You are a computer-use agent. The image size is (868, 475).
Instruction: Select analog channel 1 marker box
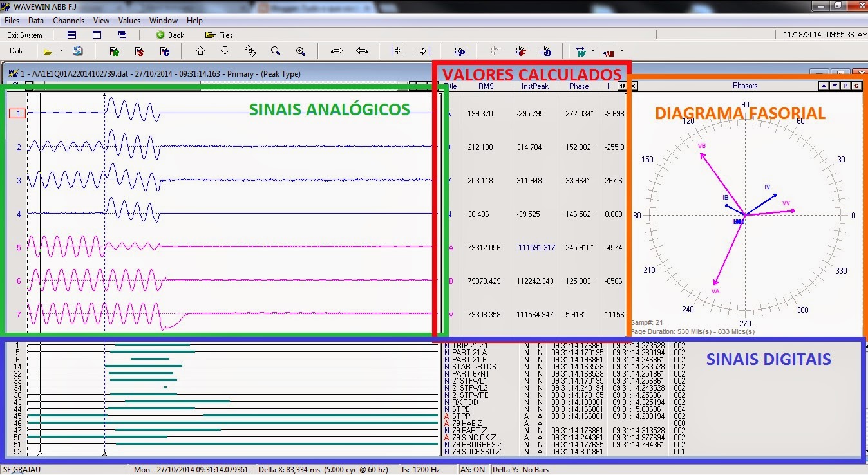17,114
